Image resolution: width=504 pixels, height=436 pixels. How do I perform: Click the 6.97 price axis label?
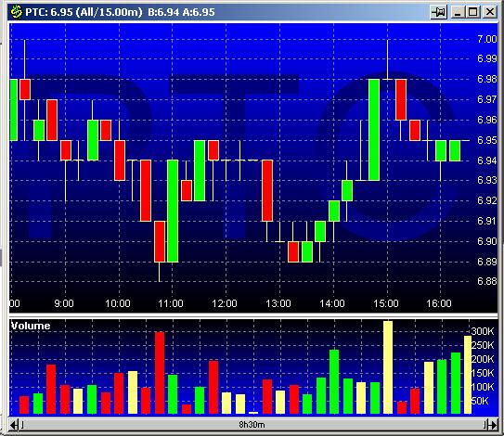pos(487,99)
